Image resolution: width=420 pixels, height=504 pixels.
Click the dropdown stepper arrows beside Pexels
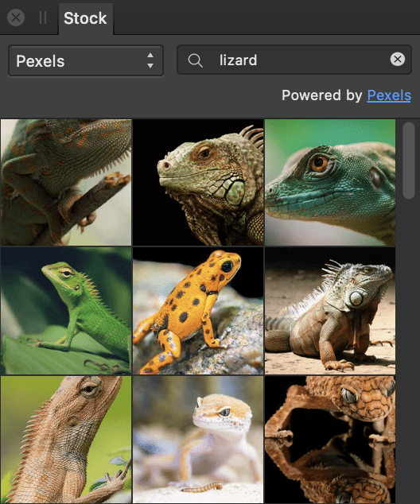click(150, 60)
